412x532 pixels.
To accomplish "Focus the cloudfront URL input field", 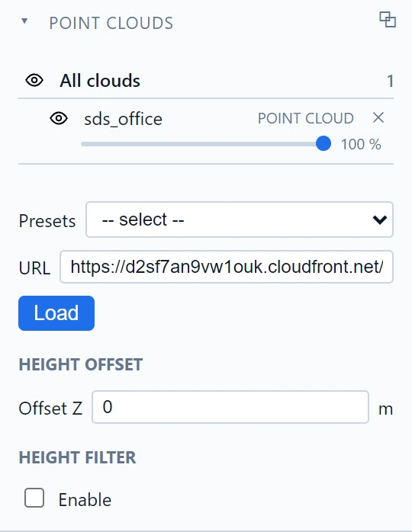I will [x=227, y=267].
